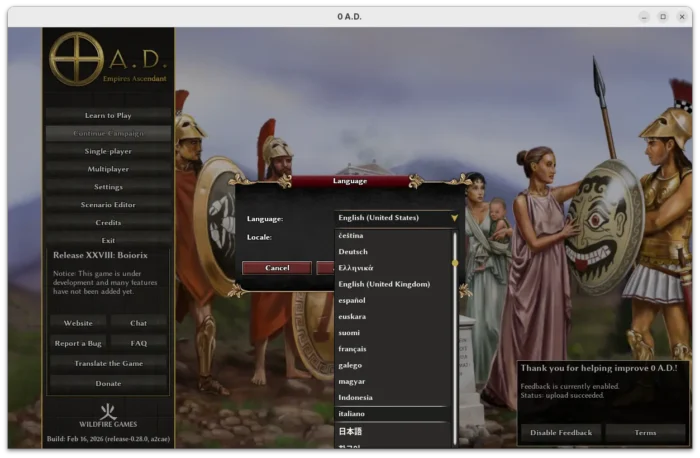Click the Wildfire Games logo icon
Image resolution: width=700 pixels, height=458 pixels.
[108, 411]
